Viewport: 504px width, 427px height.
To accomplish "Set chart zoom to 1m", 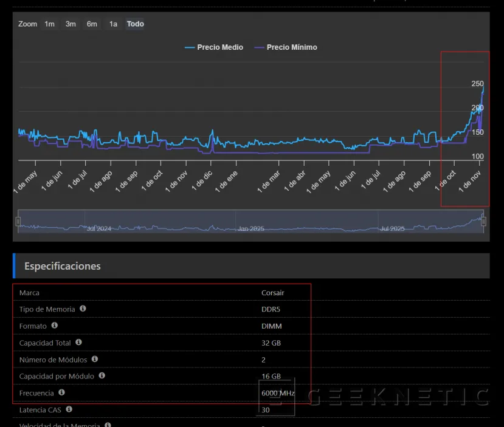I will (49, 24).
